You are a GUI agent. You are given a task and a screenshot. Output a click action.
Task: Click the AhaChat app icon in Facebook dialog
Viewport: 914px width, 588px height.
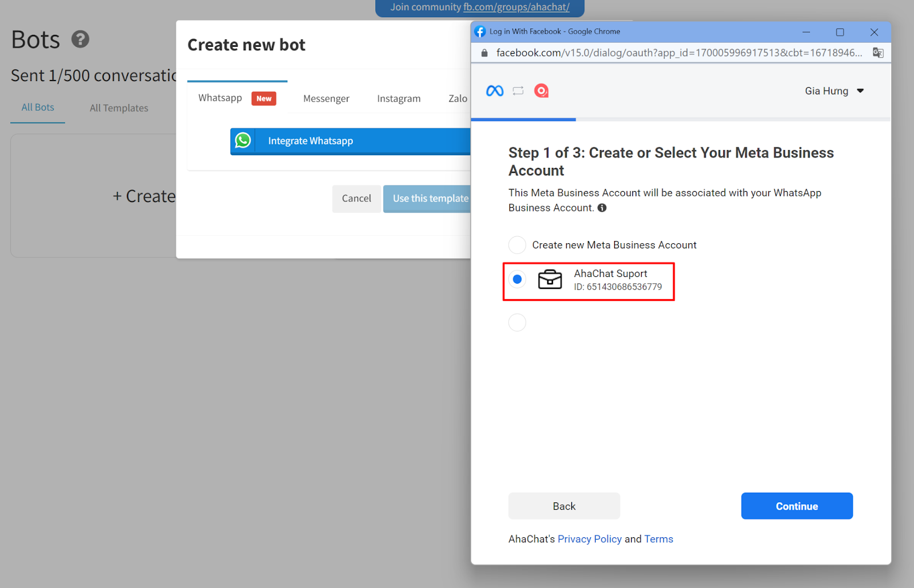click(x=541, y=91)
